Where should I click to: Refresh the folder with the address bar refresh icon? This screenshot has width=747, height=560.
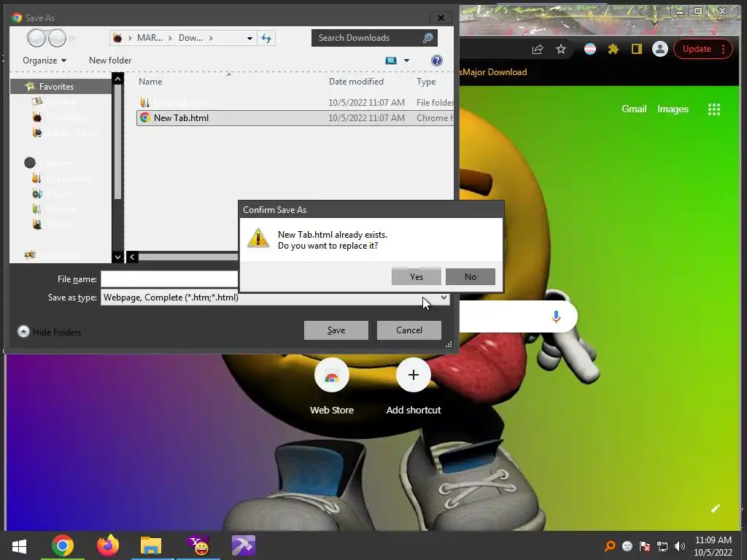pos(266,38)
